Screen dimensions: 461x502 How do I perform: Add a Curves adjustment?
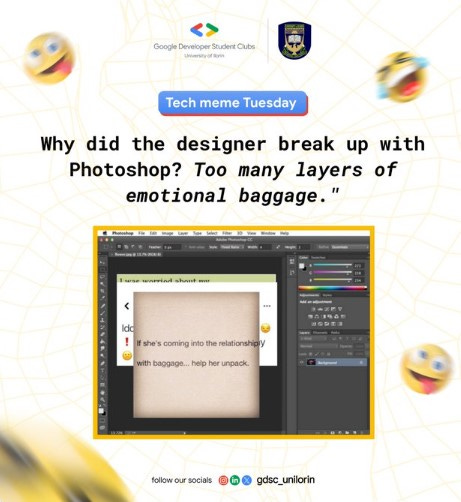[327, 309]
